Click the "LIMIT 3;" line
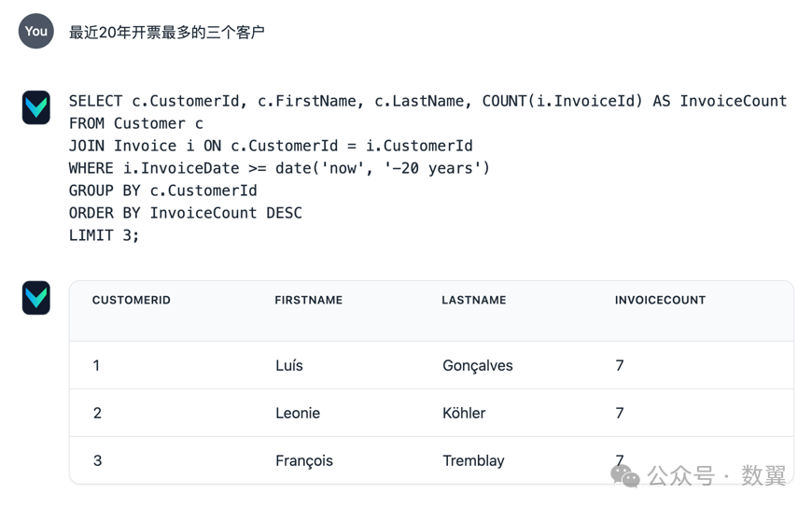Image resolution: width=812 pixels, height=508 pixels. point(104,235)
